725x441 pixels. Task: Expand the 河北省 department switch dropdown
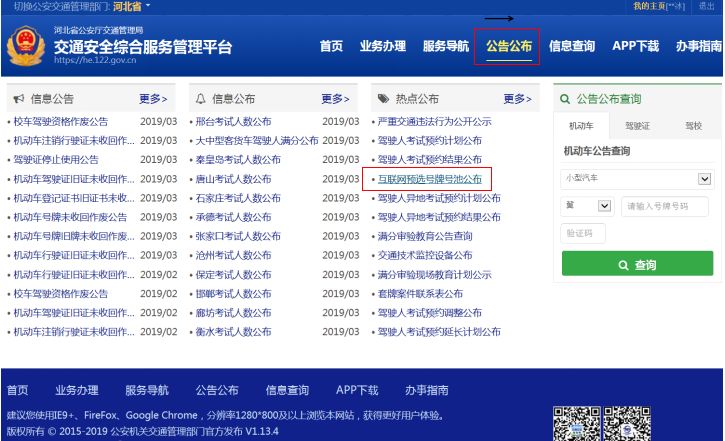tap(132, 6)
